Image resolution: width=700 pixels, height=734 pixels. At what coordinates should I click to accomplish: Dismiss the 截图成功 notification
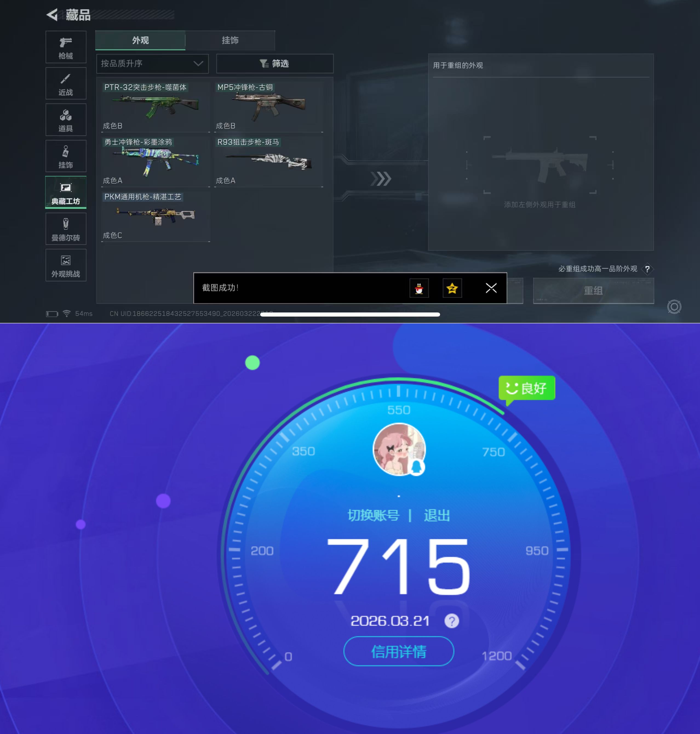491,288
